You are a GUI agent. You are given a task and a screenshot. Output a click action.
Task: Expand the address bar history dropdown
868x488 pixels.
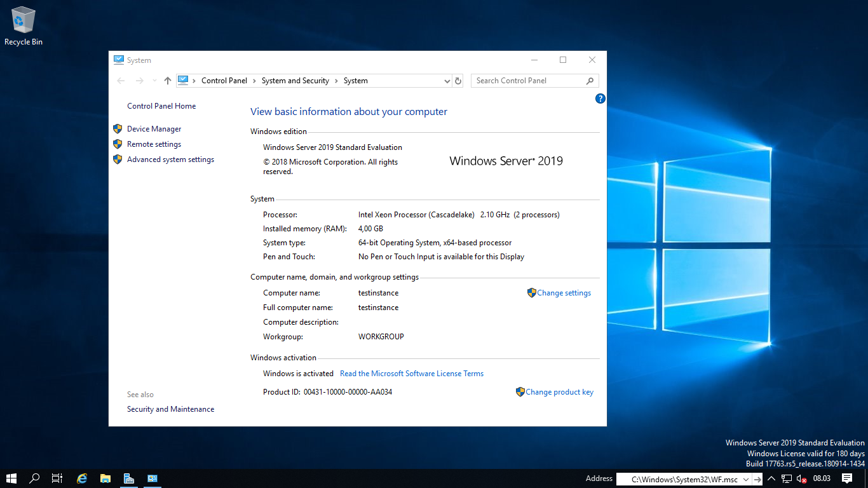pos(447,81)
